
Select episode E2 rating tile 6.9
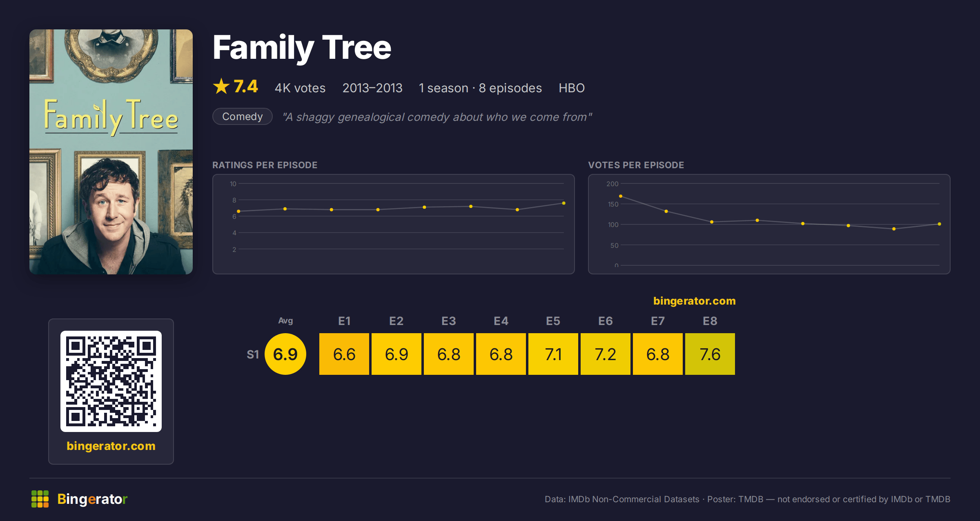tap(396, 354)
